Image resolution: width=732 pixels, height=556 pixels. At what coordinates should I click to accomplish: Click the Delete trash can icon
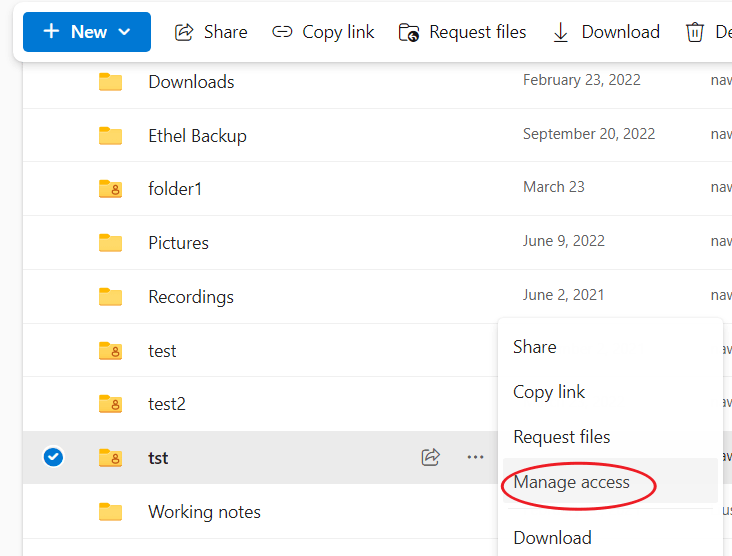[695, 32]
